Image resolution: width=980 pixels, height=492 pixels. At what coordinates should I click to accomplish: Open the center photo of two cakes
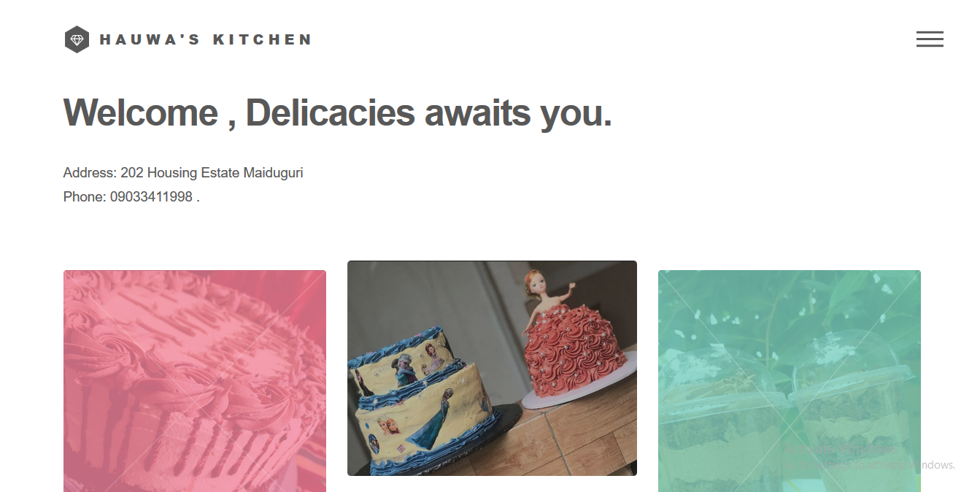coord(492,368)
